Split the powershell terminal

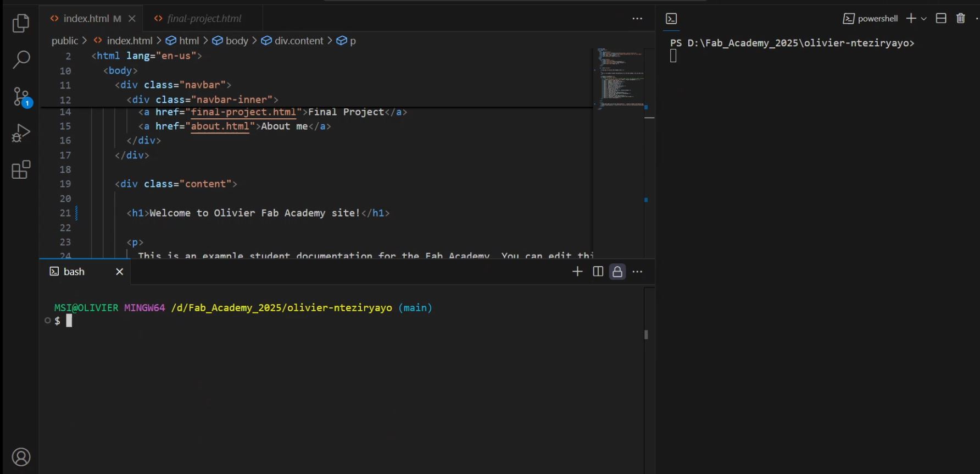pos(941,18)
